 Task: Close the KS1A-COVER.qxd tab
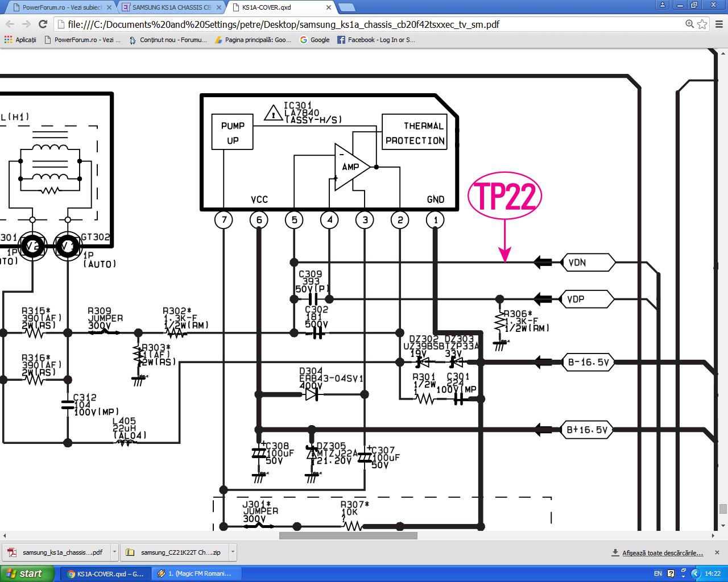[329, 8]
